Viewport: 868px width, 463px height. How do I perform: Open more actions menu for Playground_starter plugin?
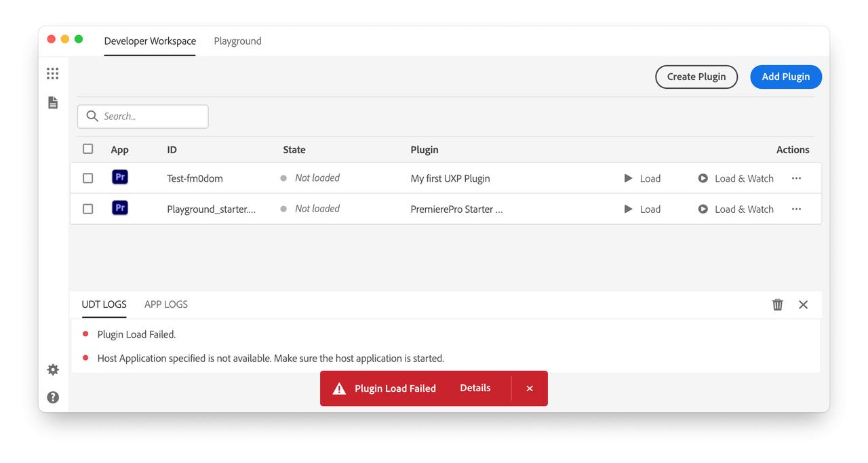point(796,209)
